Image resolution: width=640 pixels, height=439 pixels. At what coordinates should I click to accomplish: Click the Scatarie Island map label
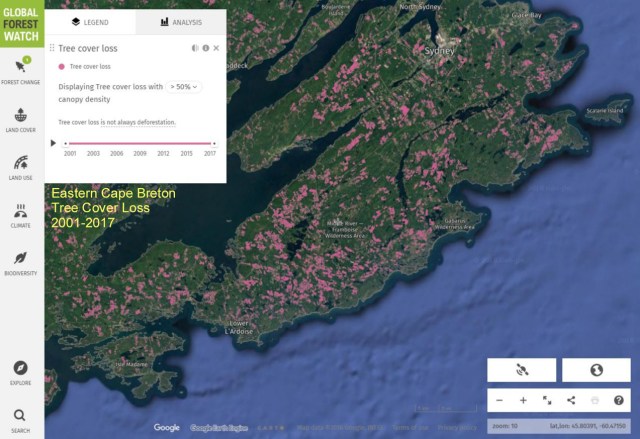click(x=604, y=111)
